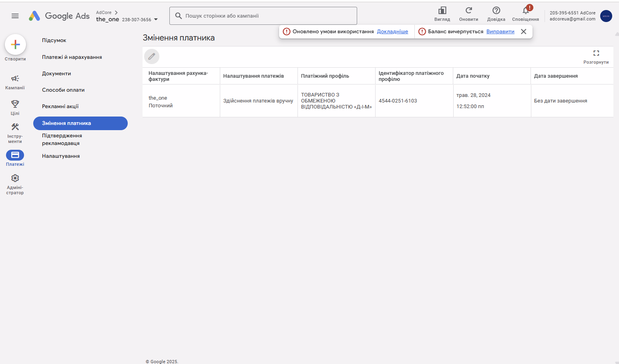Open Платежі й нарахування section
Screen dimensions: 619x364
[72, 57]
